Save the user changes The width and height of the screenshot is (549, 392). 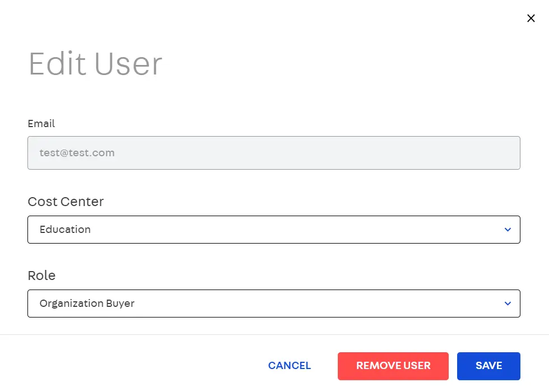488,366
